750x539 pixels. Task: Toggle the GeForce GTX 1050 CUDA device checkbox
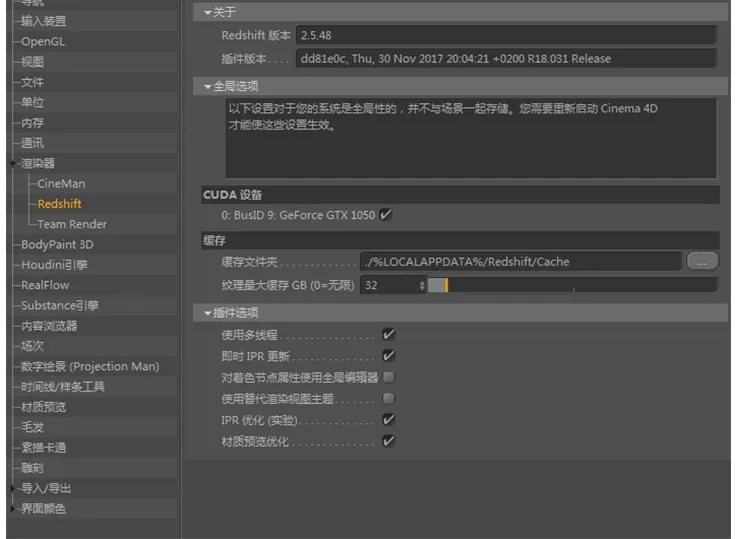click(386, 214)
